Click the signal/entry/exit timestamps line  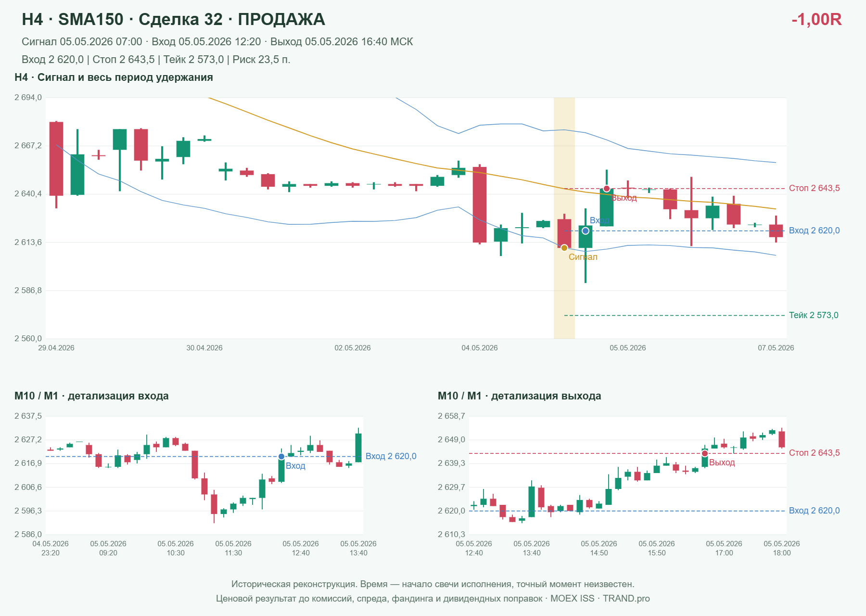coord(217,42)
